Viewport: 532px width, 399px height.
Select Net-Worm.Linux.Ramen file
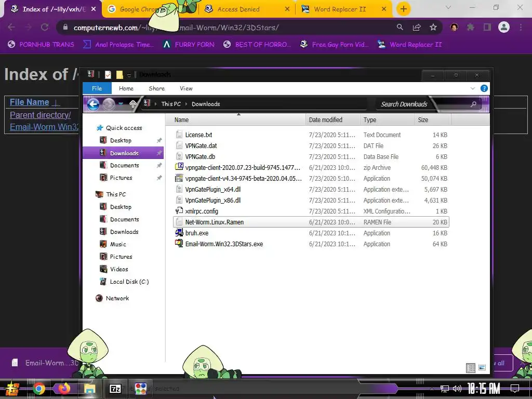point(311,222)
